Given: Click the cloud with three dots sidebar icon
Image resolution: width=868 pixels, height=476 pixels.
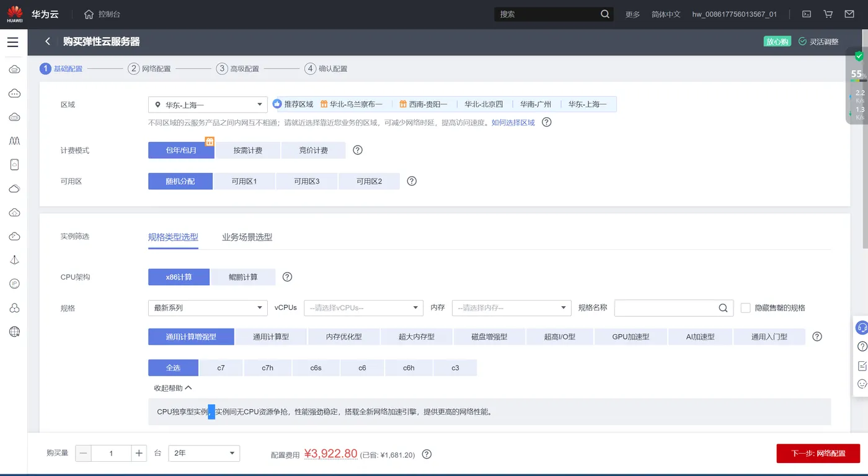Looking at the screenshot, I should (15, 93).
